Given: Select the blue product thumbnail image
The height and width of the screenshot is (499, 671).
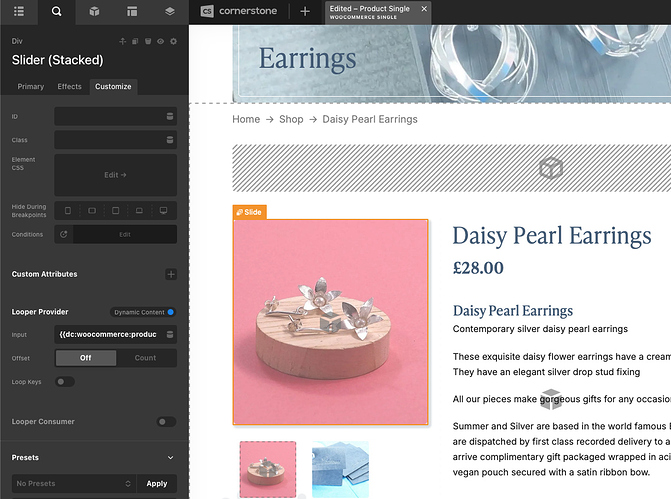Looking at the screenshot, I should (340, 468).
